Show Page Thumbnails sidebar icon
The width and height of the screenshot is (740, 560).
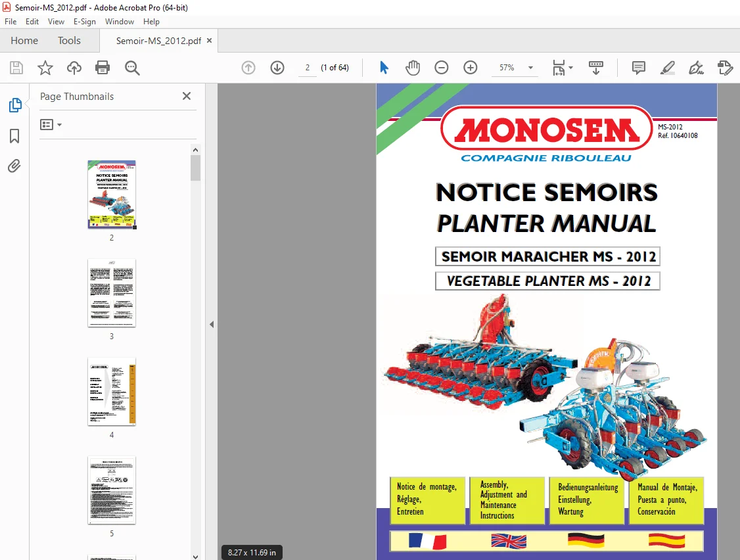[x=15, y=105]
